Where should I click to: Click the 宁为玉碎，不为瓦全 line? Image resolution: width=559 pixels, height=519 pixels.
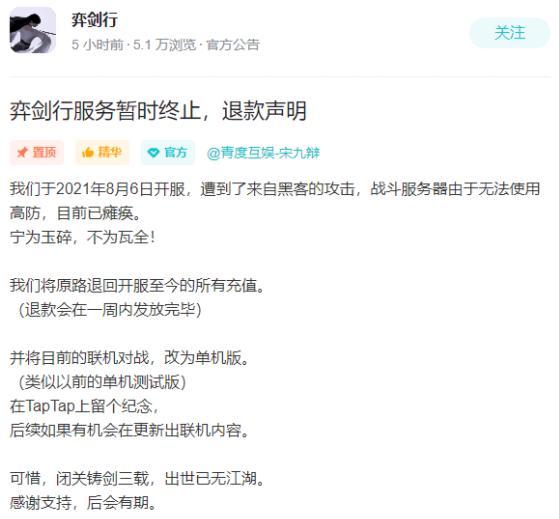tap(82, 237)
